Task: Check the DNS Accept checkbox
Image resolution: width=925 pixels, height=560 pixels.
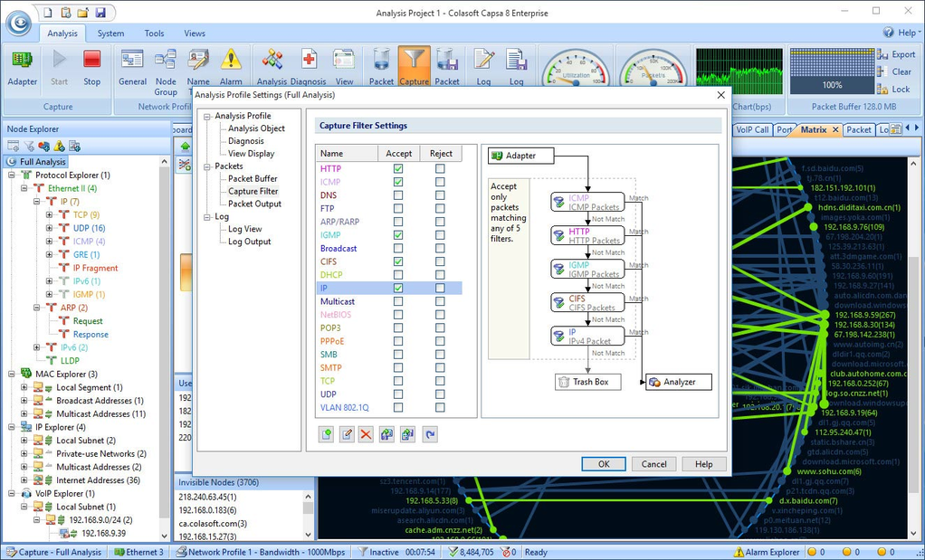Action: [x=398, y=195]
